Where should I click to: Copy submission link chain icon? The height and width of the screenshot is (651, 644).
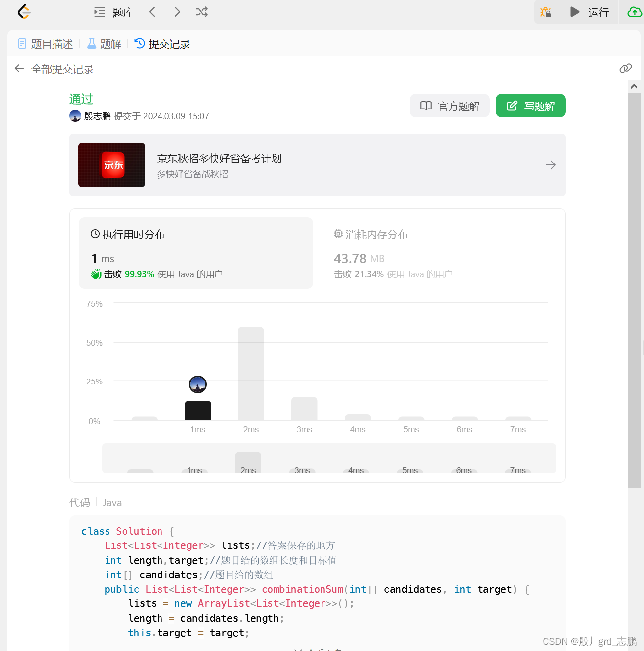[x=626, y=68]
